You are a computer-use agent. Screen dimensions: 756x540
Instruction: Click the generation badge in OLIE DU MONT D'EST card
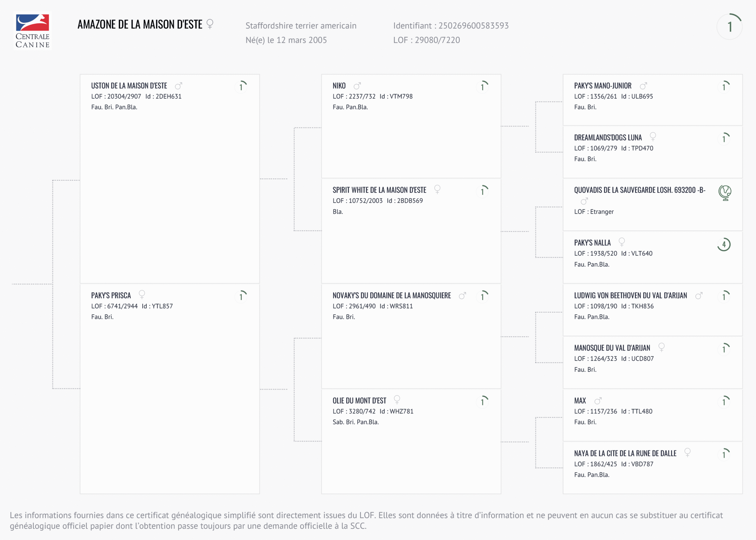(483, 402)
